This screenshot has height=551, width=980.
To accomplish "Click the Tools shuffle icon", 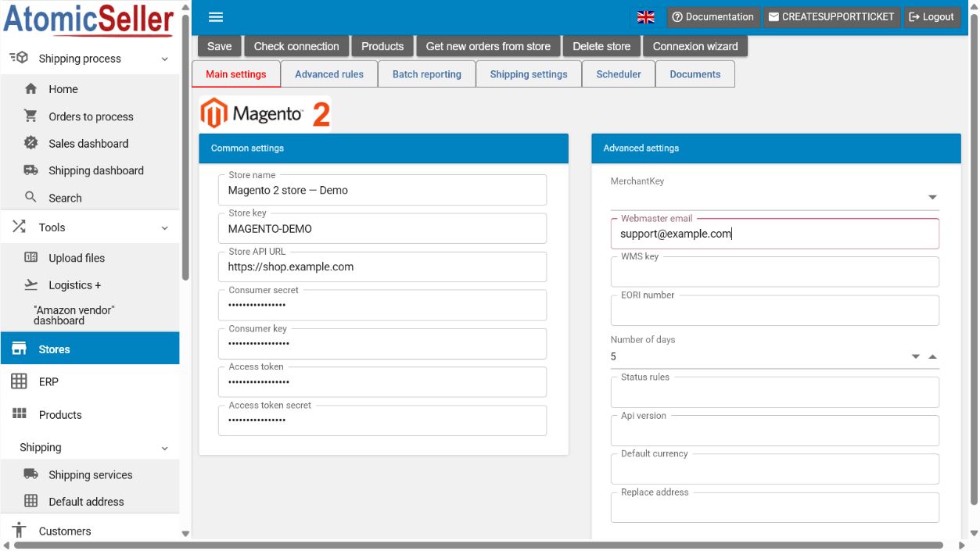I will 19,227.
